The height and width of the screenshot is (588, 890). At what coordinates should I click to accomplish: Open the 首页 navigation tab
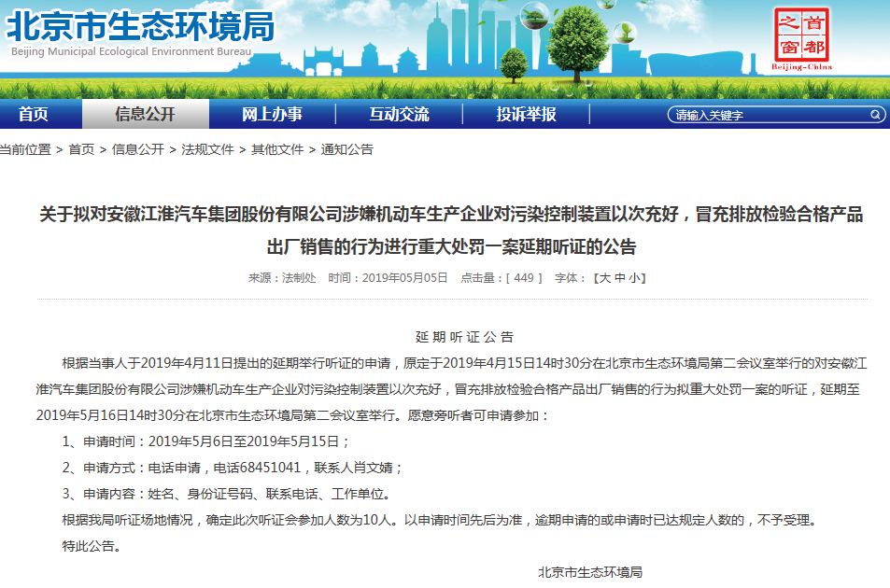click(33, 115)
